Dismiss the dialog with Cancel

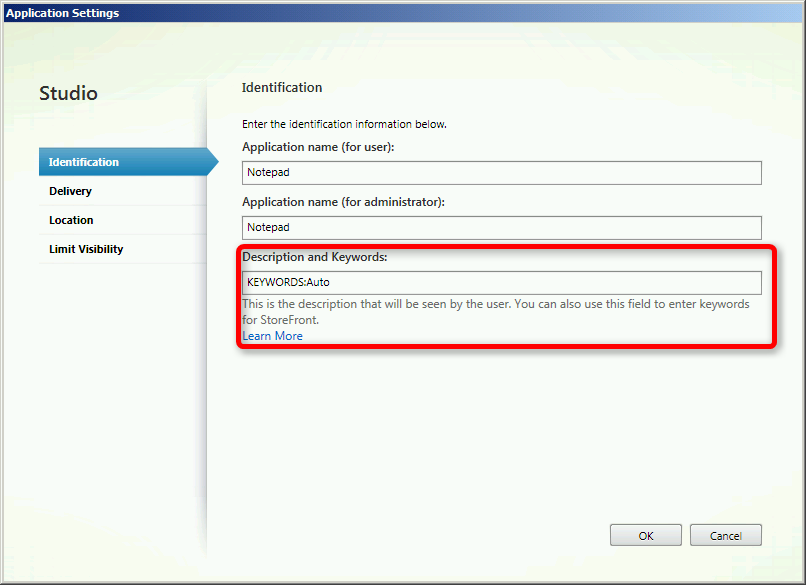pos(725,536)
